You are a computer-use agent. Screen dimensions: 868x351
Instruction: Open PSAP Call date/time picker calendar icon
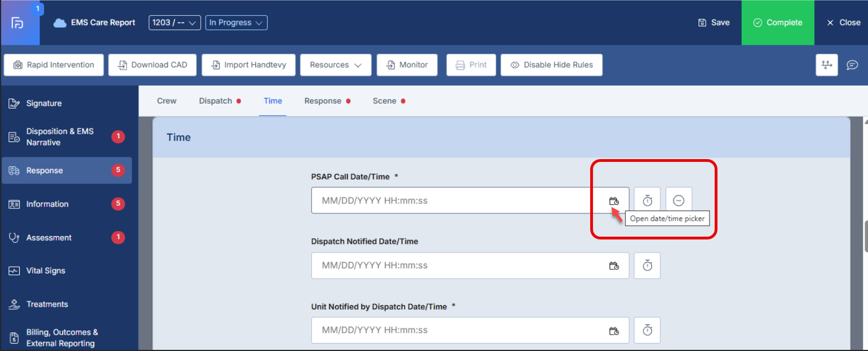pyautogui.click(x=614, y=201)
